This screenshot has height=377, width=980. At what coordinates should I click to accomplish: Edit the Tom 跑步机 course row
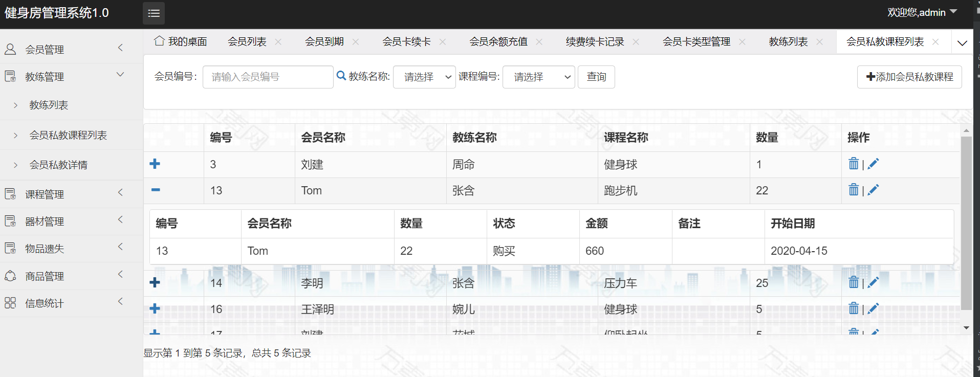coord(873,190)
